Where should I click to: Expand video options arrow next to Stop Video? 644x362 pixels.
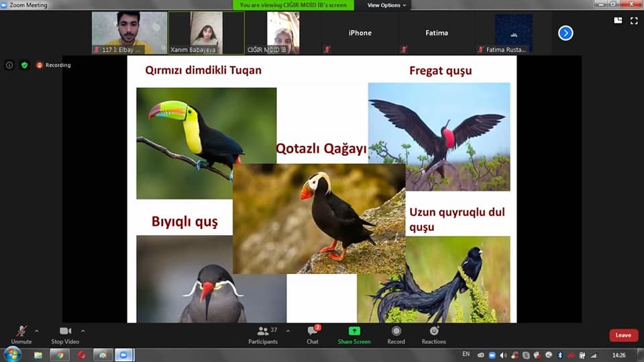point(83,330)
